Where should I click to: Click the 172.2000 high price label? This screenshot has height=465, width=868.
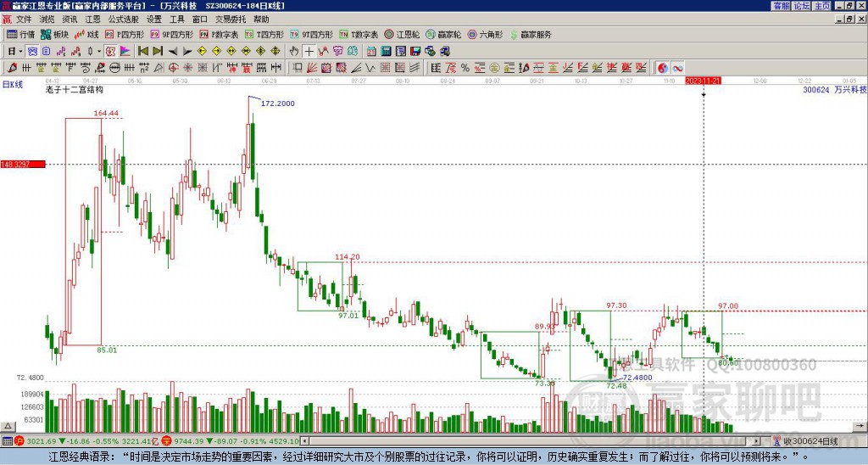pos(277,103)
